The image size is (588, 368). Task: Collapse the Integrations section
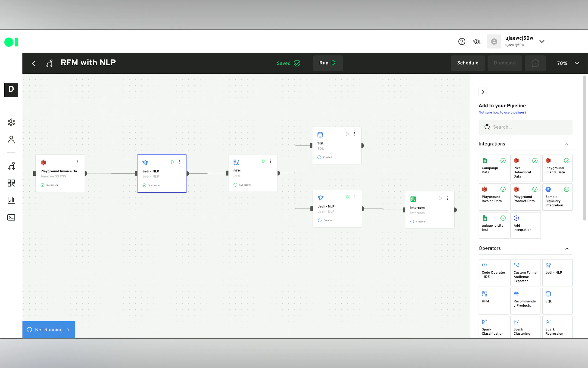tap(567, 144)
